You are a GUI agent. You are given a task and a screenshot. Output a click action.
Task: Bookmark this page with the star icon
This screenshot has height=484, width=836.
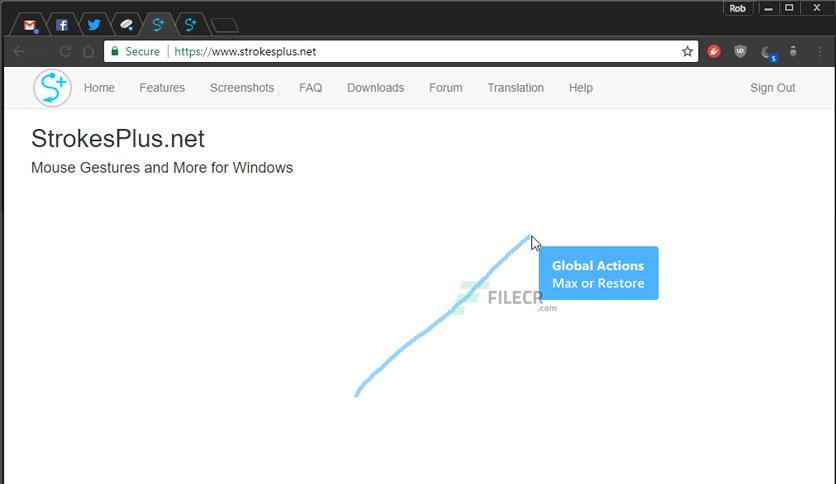687,52
